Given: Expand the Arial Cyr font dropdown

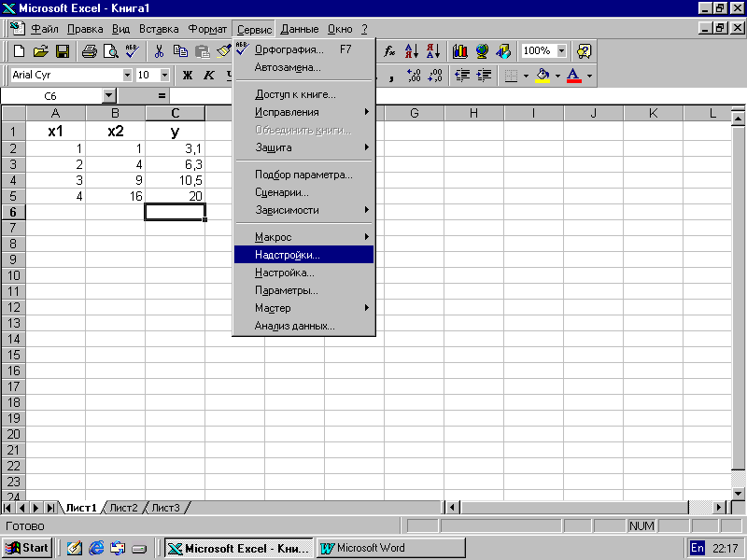Looking at the screenshot, I should click(127, 75).
